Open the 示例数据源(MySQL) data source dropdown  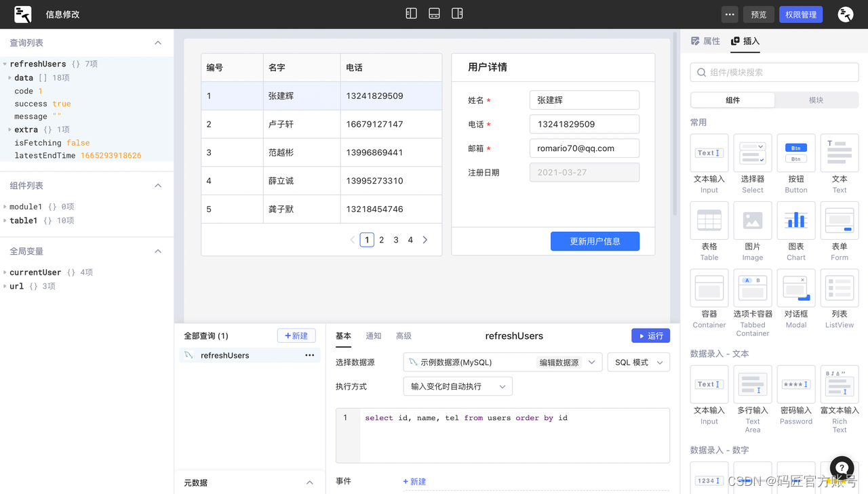point(502,363)
